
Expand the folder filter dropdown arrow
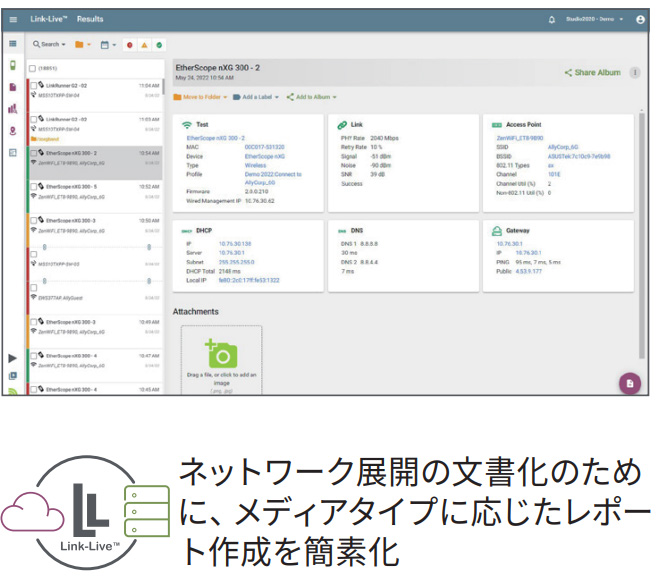(x=89, y=44)
